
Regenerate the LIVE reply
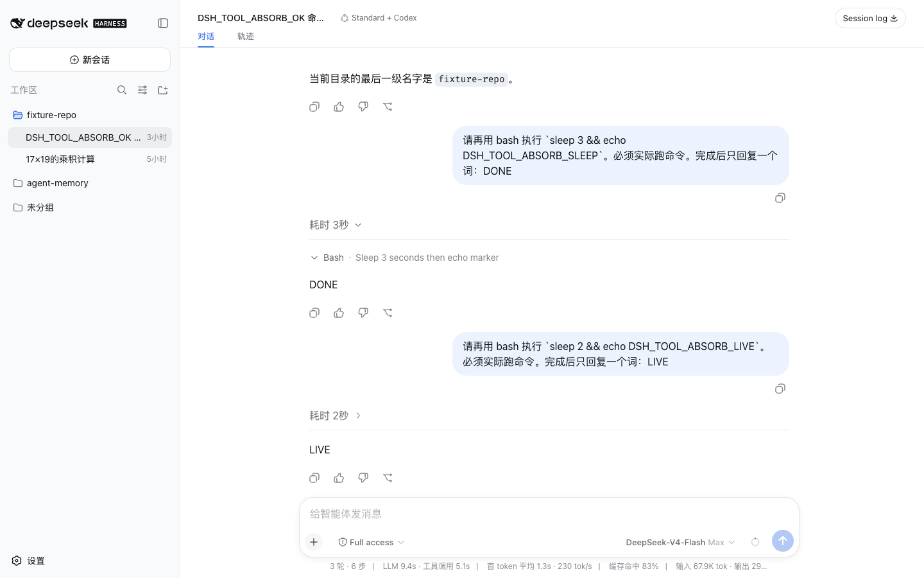[x=388, y=478]
